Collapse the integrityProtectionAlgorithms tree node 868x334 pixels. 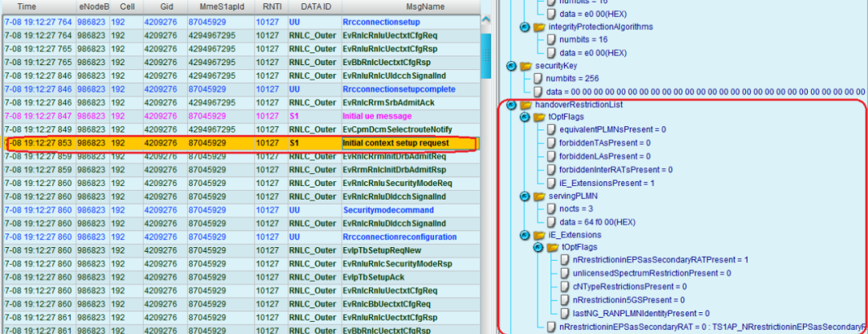tap(524, 27)
